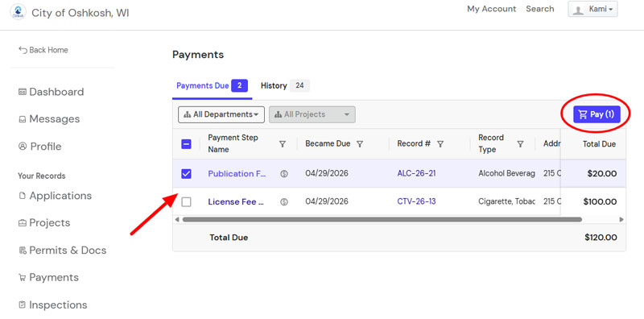Click the dollar icon in the License Fee row
Image resolution: width=644 pixels, height=319 pixels.
coord(284,202)
